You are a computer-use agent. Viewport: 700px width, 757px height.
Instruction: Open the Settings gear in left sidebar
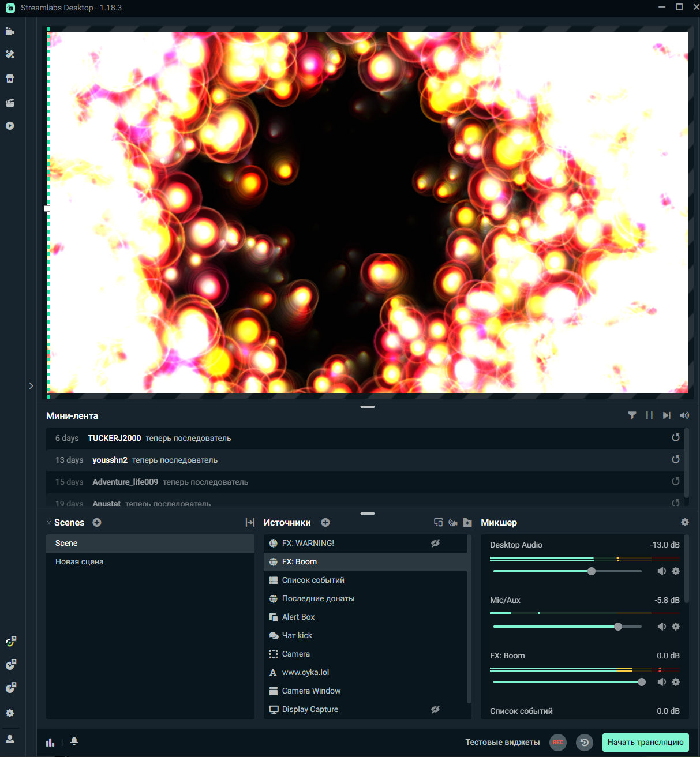10,713
